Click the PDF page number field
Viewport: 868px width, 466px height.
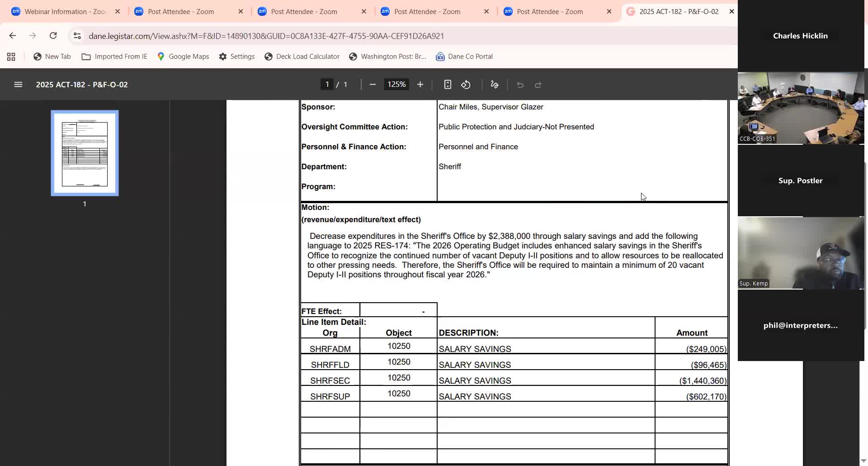click(x=327, y=85)
